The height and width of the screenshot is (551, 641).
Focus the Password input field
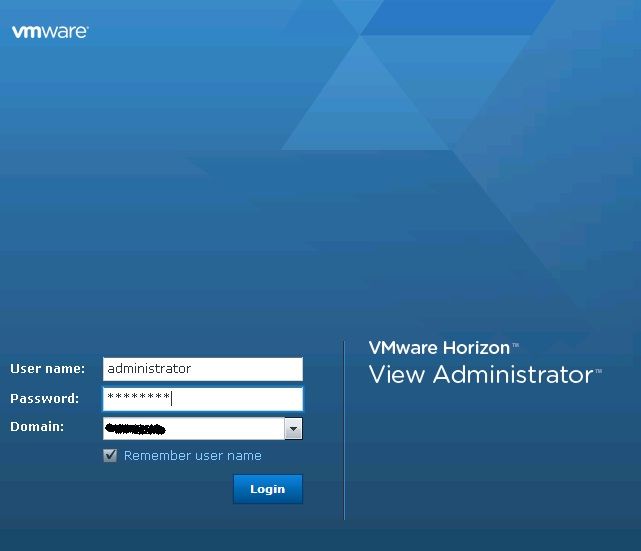click(x=203, y=399)
